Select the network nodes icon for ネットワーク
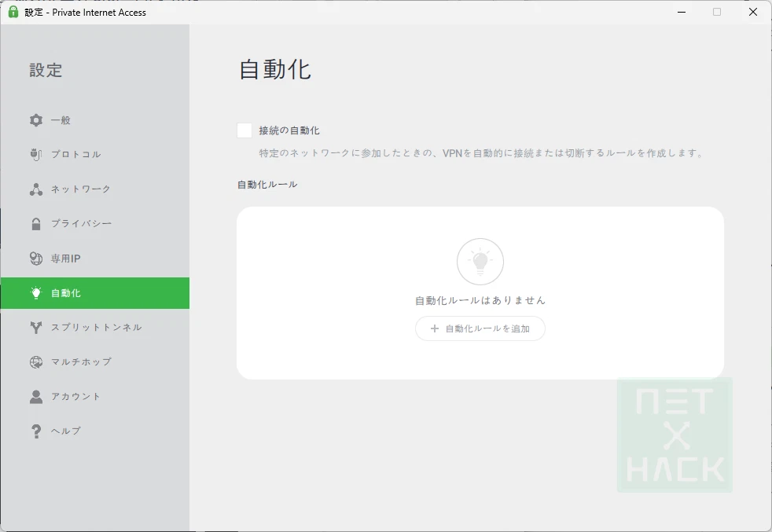772x532 pixels. pyautogui.click(x=36, y=189)
